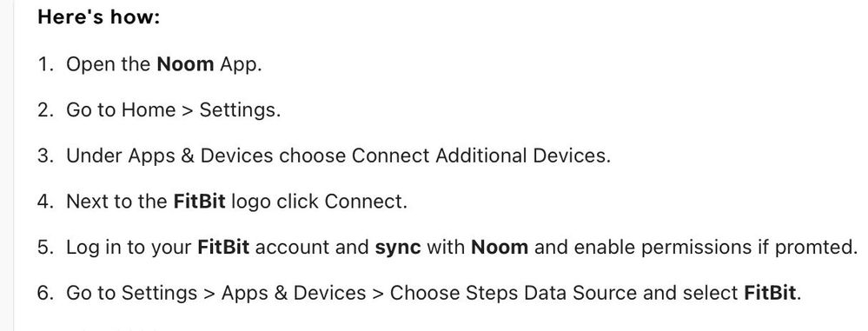Click bold "FitBit" ending step six
Image resolution: width=868 pixels, height=331 pixels.
pos(770,292)
